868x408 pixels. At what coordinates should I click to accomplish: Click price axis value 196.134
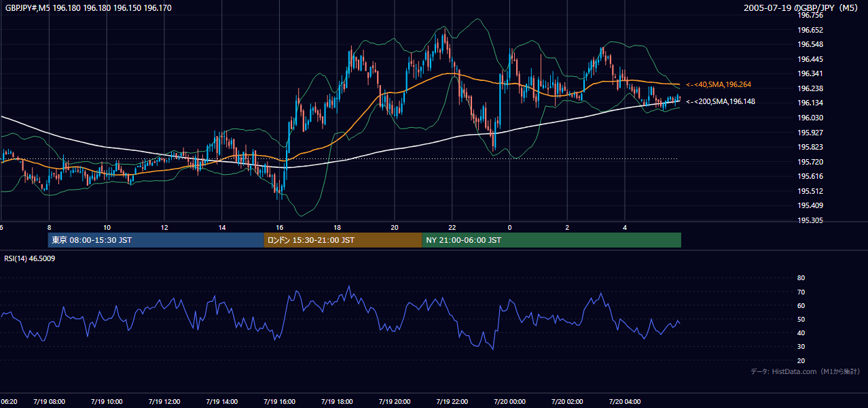click(810, 103)
